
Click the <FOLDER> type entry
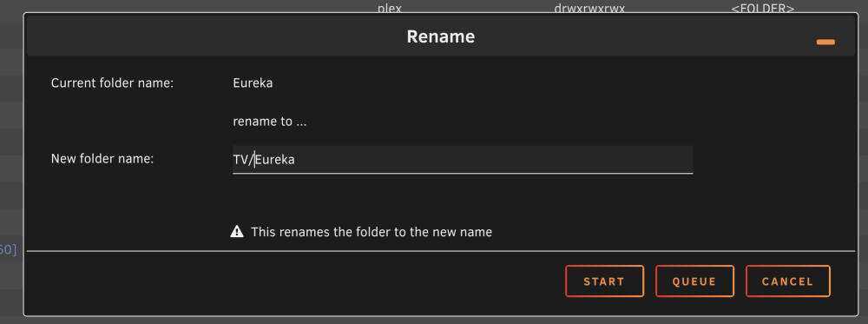763,8
